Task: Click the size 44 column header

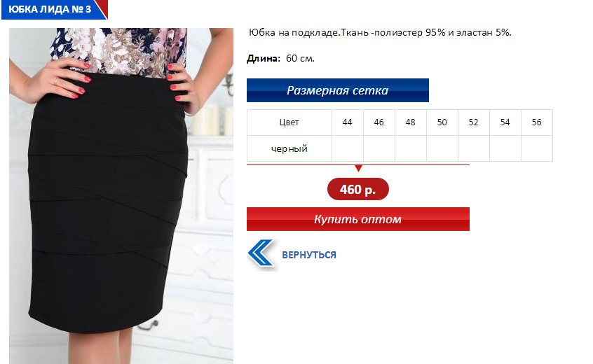Action: pyautogui.click(x=347, y=122)
